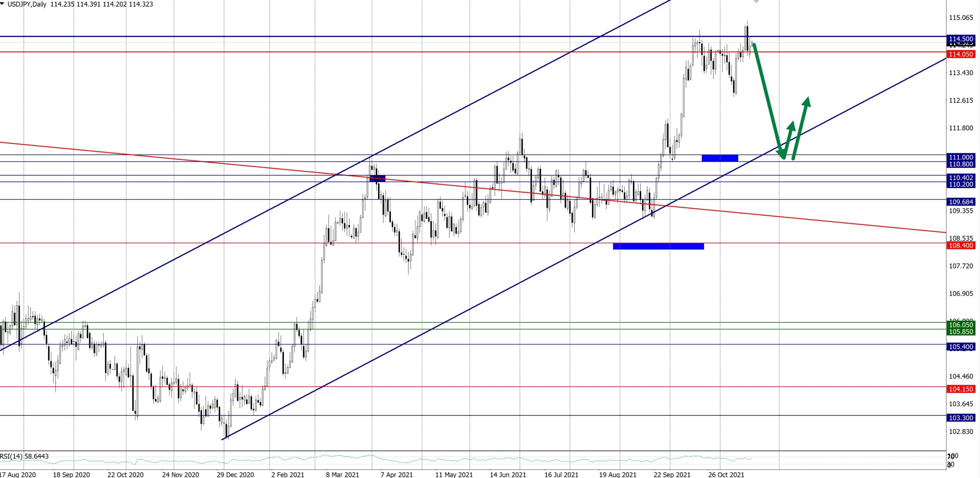The width and height of the screenshot is (980, 478).
Task: Click the 114.500 blue price label
Action: (960, 39)
